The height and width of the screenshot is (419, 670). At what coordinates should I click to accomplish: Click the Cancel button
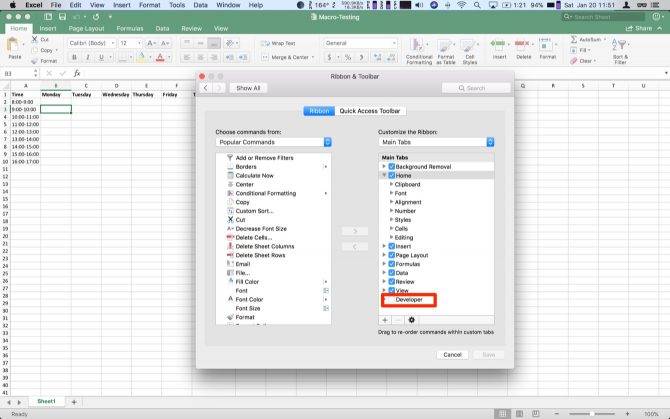[x=452, y=355]
